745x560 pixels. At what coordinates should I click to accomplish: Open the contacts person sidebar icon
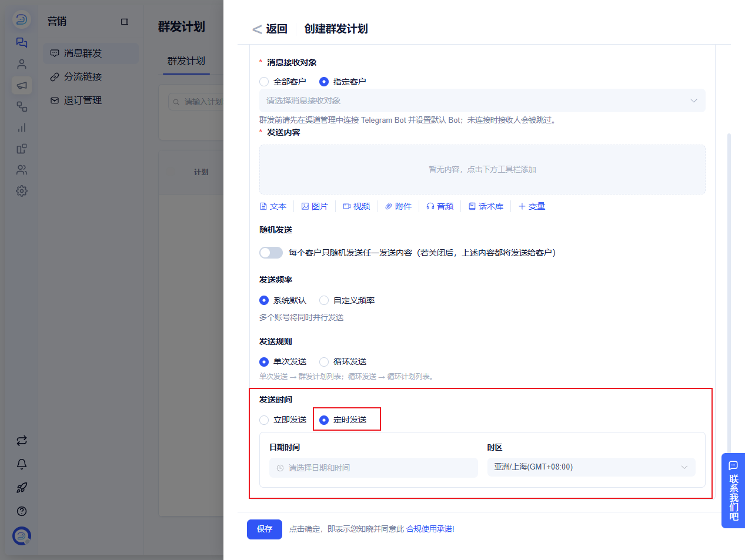[22, 64]
